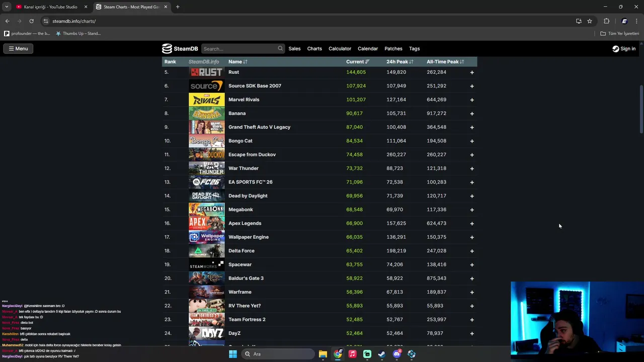Click the Apex Legends thumbnail
644x362 pixels.
pos(206,223)
